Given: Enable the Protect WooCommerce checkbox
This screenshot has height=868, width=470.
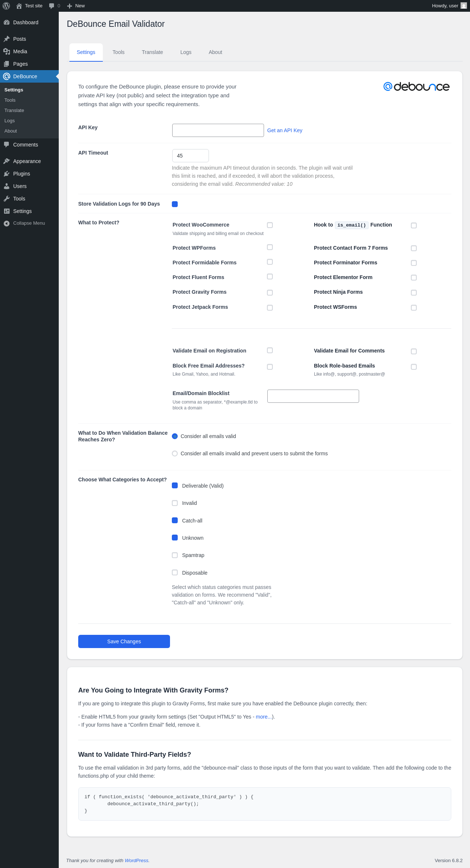Looking at the screenshot, I should [270, 225].
